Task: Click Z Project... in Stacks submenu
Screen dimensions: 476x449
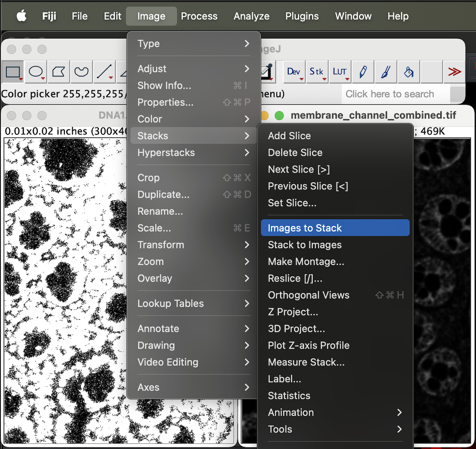Action: coord(293,312)
